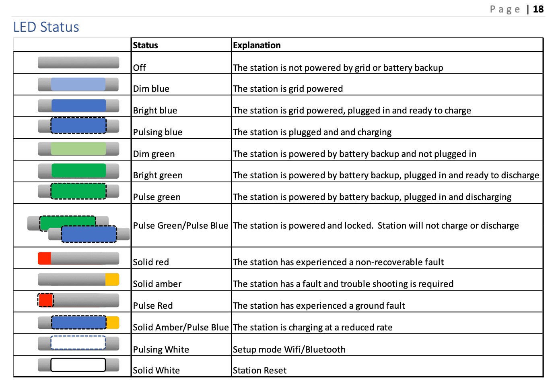The width and height of the screenshot is (556, 392).
Task: Select the solid white LED indicator graphic
Action: pyautogui.click(x=78, y=365)
